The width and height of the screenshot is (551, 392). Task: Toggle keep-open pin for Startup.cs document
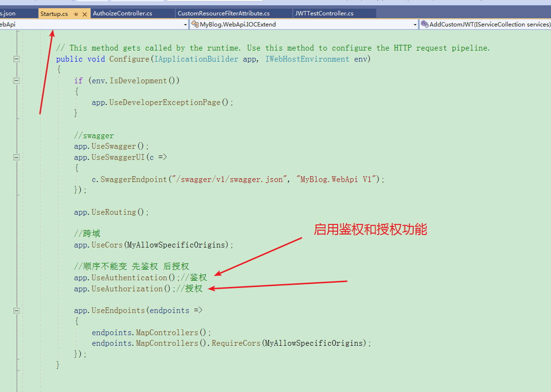(76, 13)
